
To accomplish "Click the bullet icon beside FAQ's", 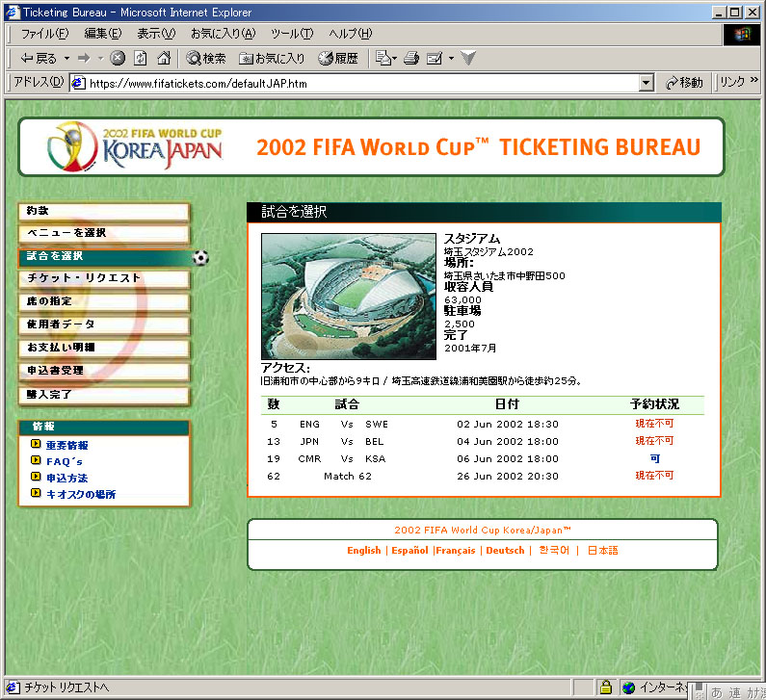I will tap(36, 460).
